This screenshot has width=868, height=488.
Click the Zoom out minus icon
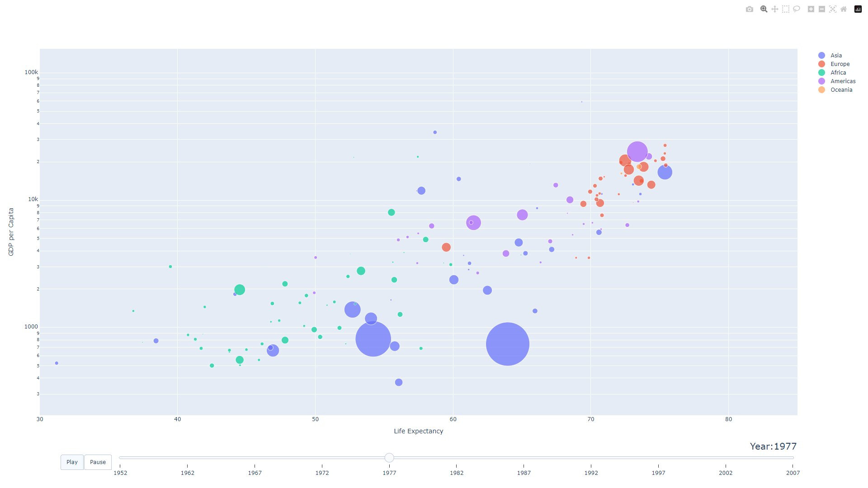tap(822, 9)
